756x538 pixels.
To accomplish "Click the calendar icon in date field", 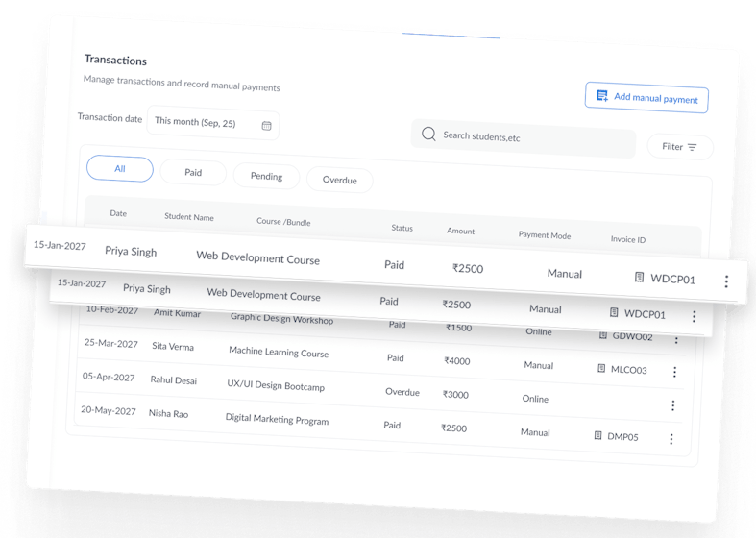I will pos(267,126).
